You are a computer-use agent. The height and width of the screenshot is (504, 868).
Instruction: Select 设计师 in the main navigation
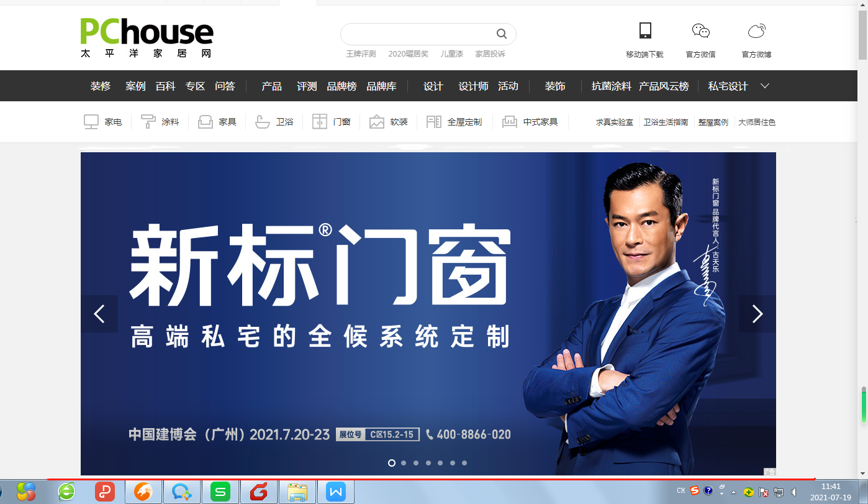point(474,86)
